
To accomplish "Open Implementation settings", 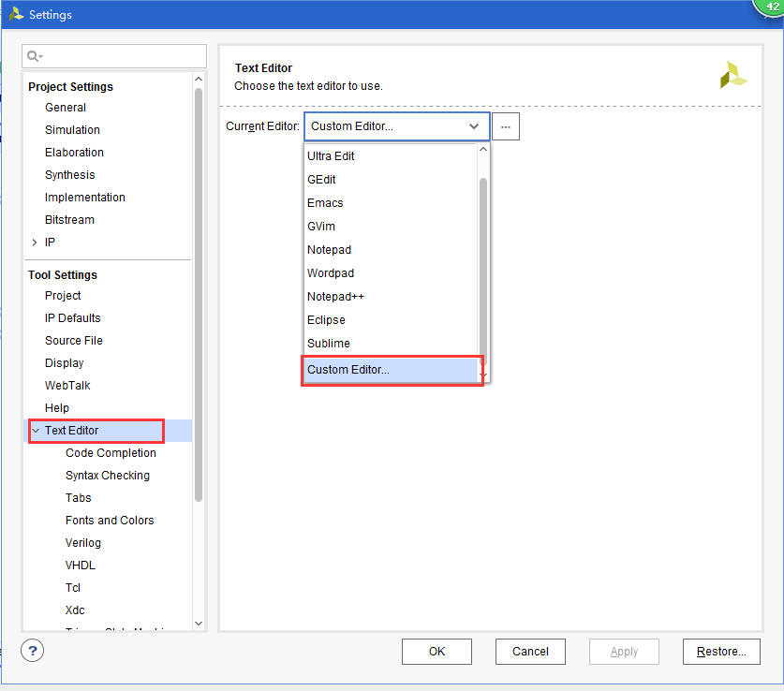I will 85,198.
